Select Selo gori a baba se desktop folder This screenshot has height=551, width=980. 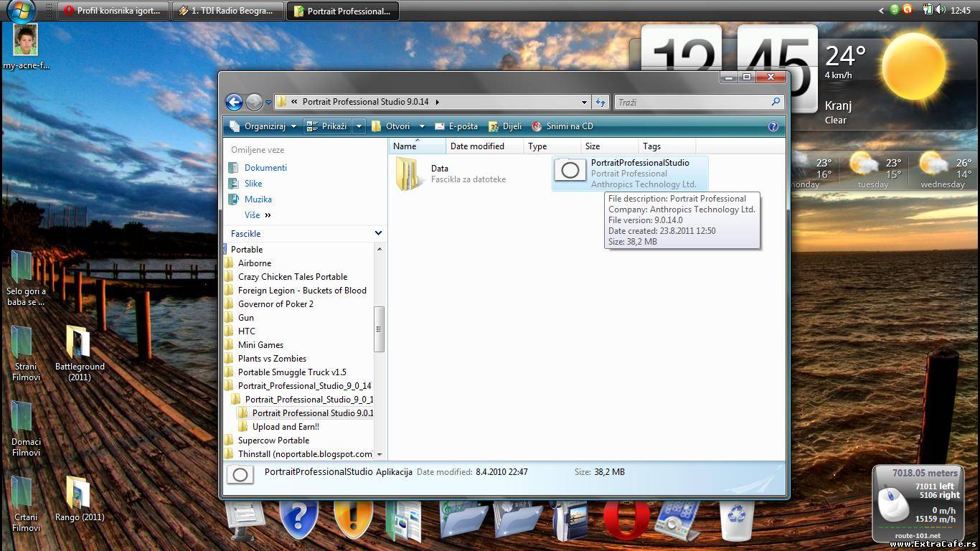pyautogui.click(x=26, y=278)
